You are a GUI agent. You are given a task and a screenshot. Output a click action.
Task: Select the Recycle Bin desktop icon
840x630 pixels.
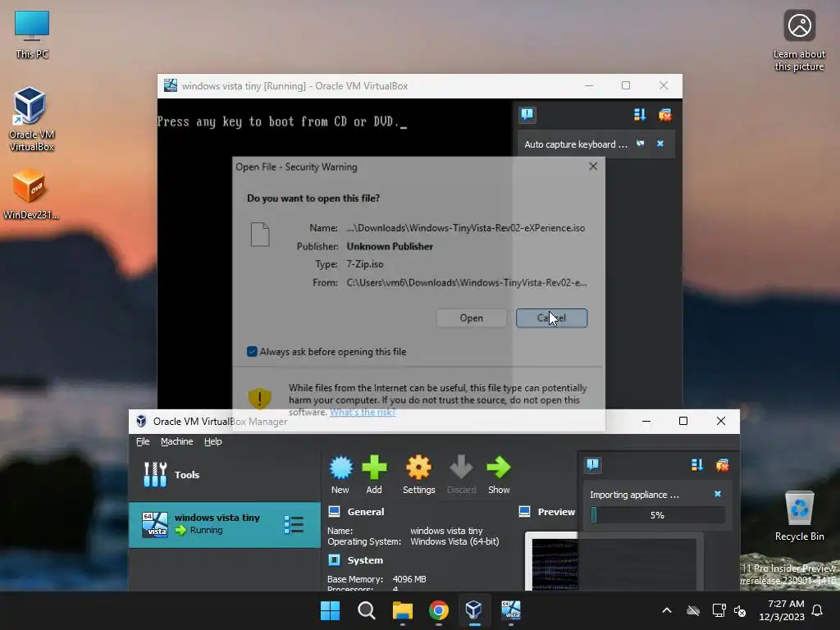coord(799,516)
